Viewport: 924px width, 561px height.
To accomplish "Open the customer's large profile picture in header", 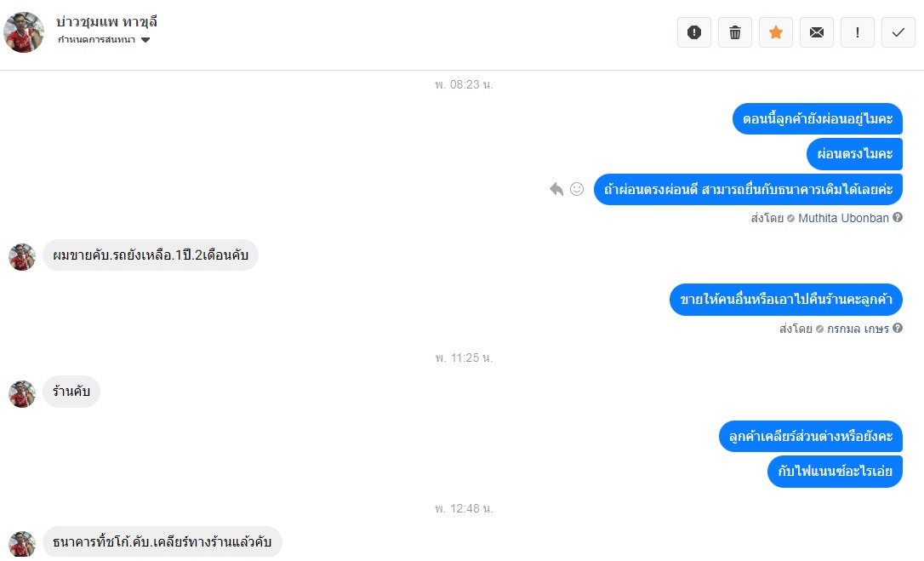I will pos(24,31).
